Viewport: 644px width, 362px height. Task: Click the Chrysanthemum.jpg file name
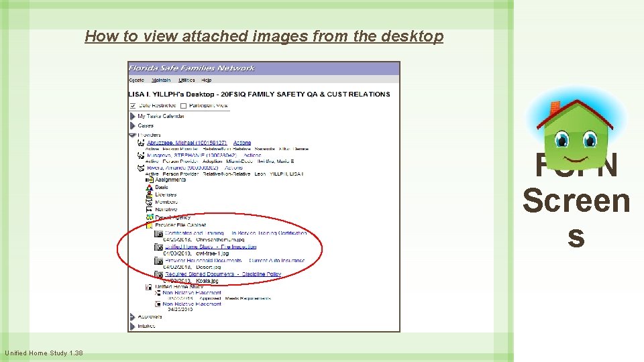tap(220, 240)
